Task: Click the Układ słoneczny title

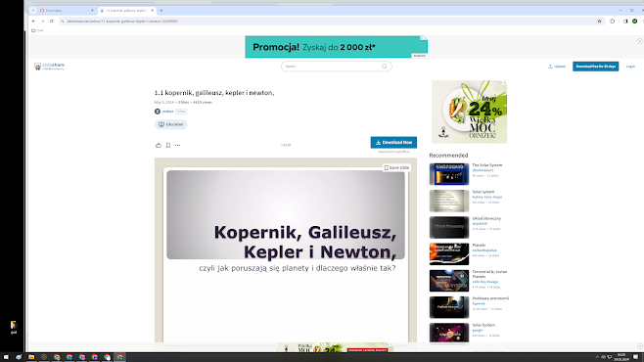Action: pos(486,218)
